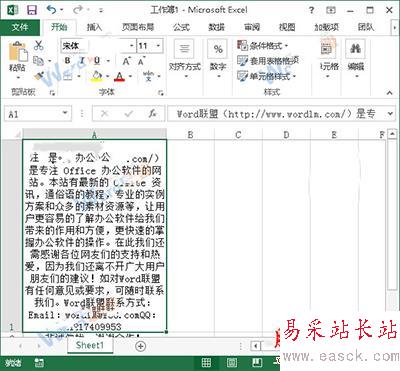This screenshot has height=371, width=400.
Task: Apply cell borders
Action: pos(68,76)
